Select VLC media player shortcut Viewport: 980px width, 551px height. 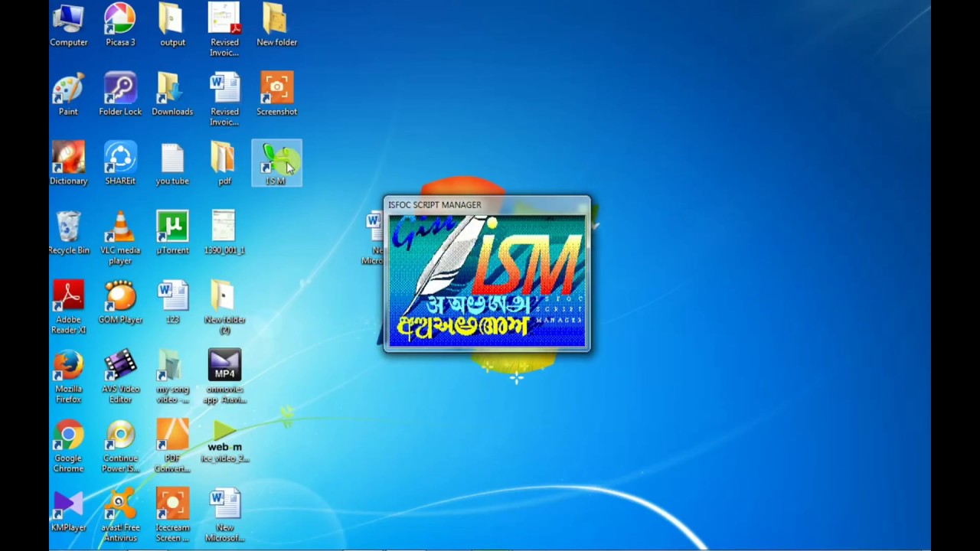click(x=120, y=238)
